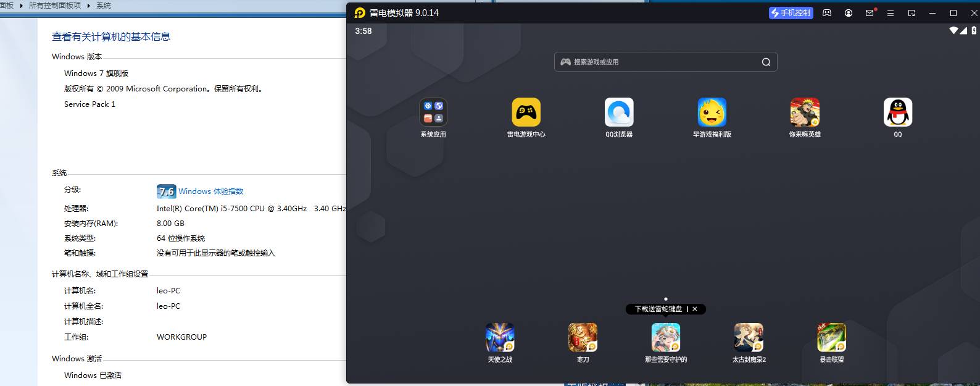
Task: Click the search magnifier icon in search bar
Action: tap(766, 62)
